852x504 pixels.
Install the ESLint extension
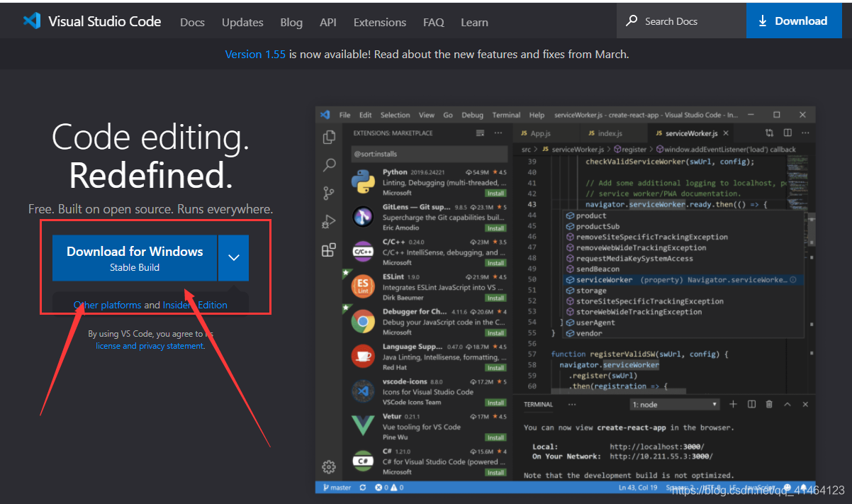coord(495,297)
